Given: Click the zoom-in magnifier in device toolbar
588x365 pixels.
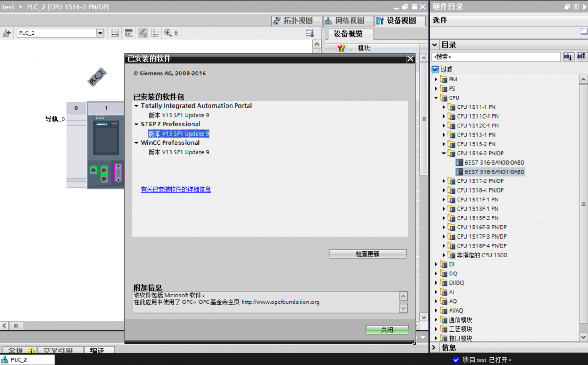Looking at the screenshot, I should click(168, 33).
